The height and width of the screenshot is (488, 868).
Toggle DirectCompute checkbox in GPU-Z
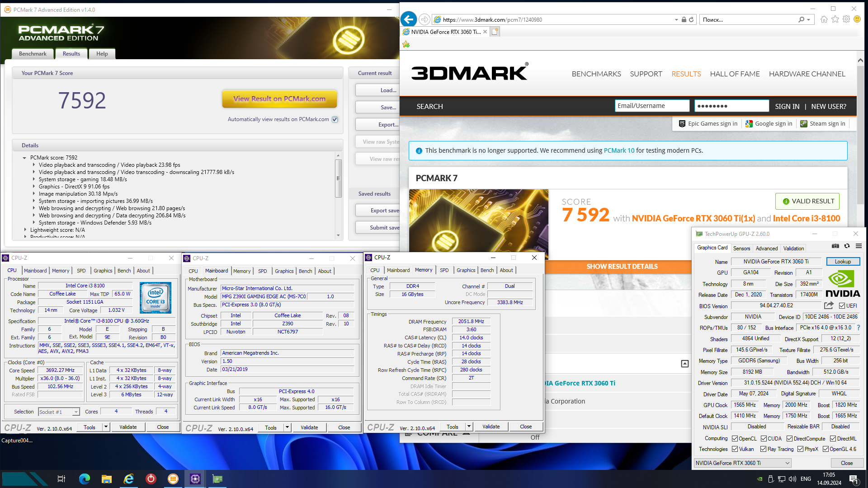789,439
